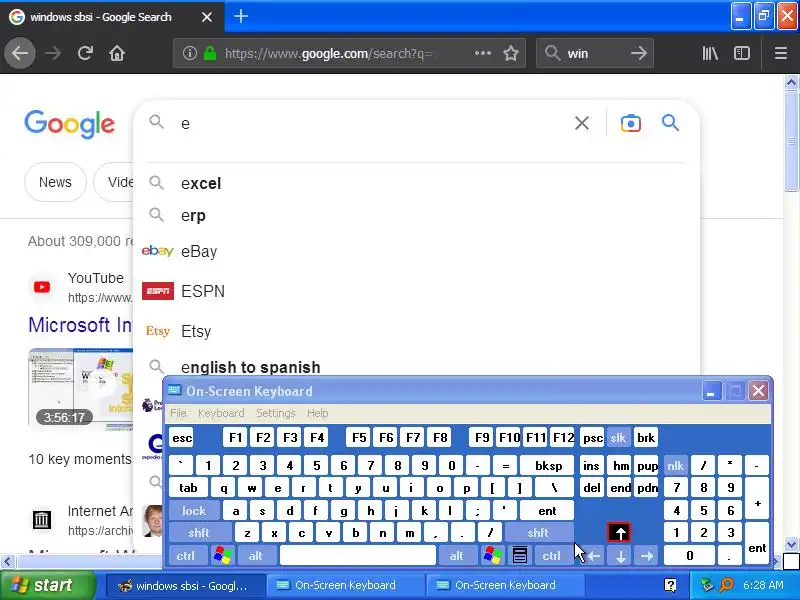
Task: Click the Firefox address bar URL
Action: pos(329,53)
